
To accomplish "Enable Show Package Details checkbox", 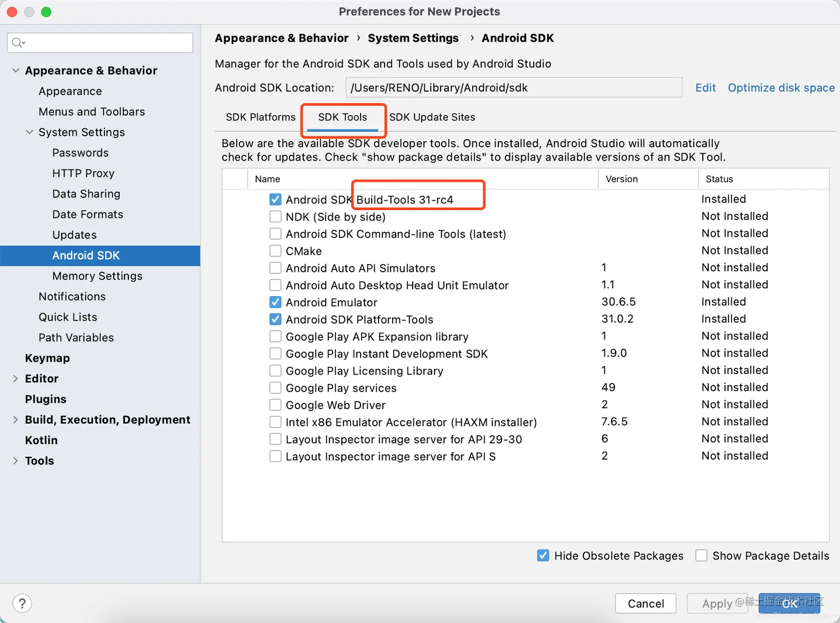I will point(702,556).
